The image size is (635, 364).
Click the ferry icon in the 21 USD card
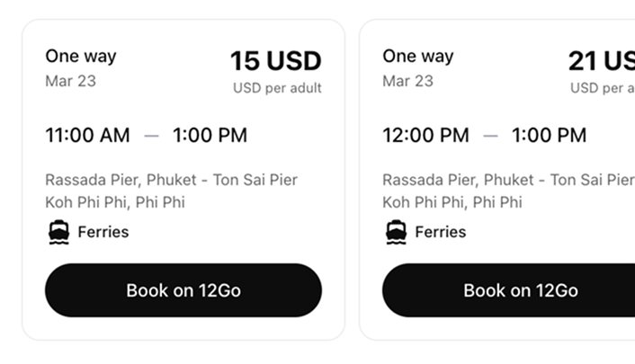click(396, 233)
